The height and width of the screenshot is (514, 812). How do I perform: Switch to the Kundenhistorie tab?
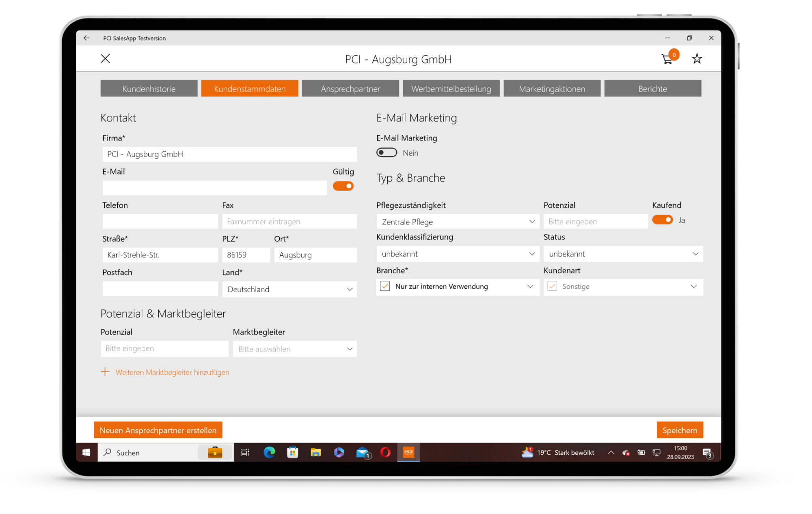click(149, 89)
